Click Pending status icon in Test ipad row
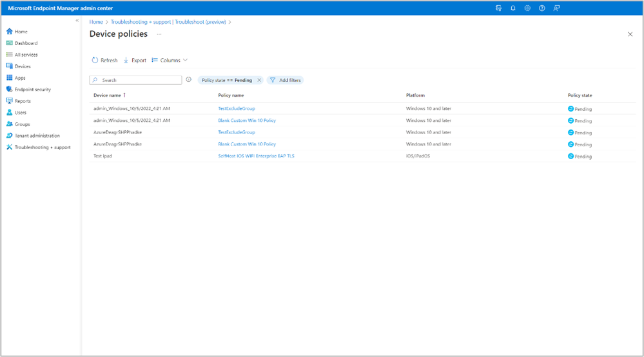 [571, 157]
